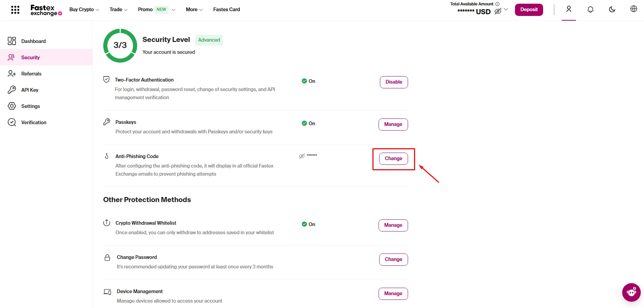Click the NEW badge next to Promo
This screenshot has height=308, width=644.
click(x=161, y=9)
